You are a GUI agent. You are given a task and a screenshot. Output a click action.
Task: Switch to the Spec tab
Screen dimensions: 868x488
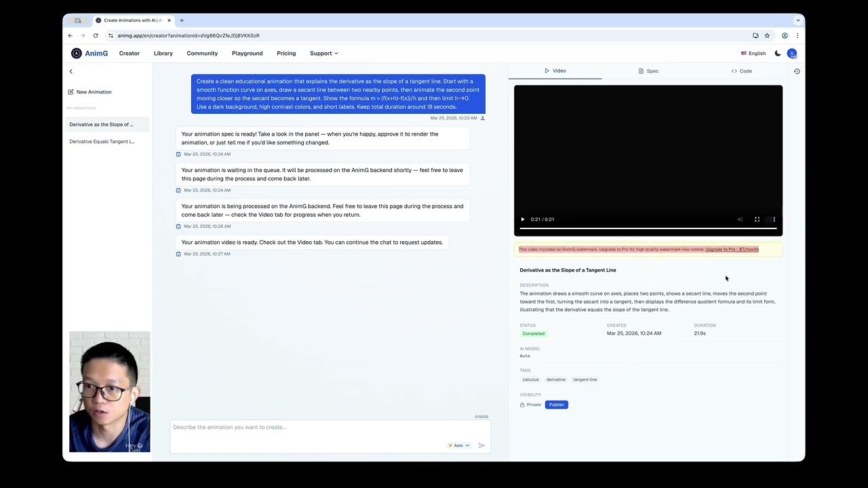[648, 70]
